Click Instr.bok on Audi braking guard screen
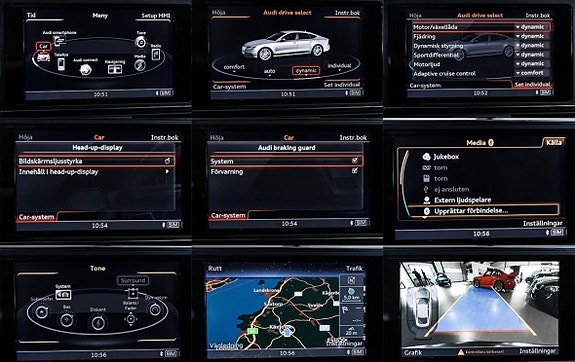The image size is (575, 362). 353,138
